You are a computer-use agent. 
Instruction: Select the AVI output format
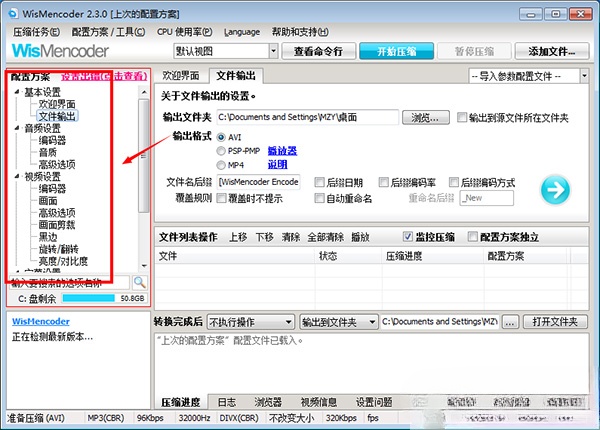point(221,137)
